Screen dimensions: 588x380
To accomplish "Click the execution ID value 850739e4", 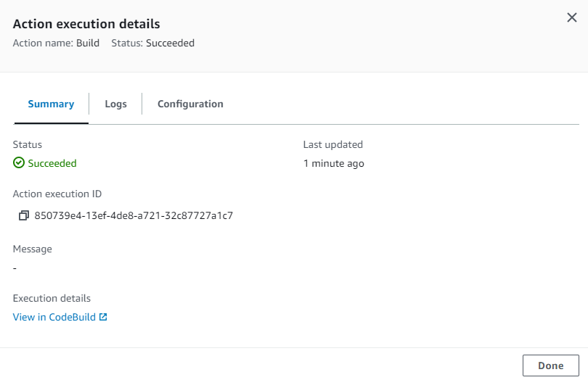I will [x=134, y=215].
